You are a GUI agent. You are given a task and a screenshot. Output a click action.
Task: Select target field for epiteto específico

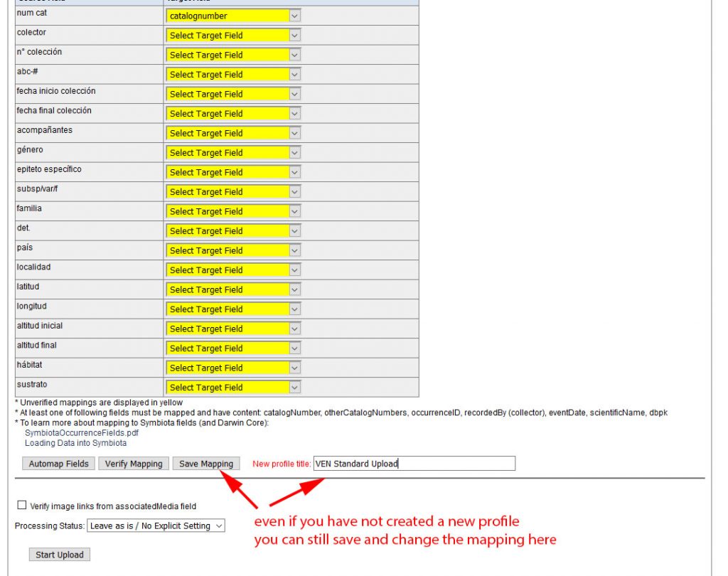point(233,172)
